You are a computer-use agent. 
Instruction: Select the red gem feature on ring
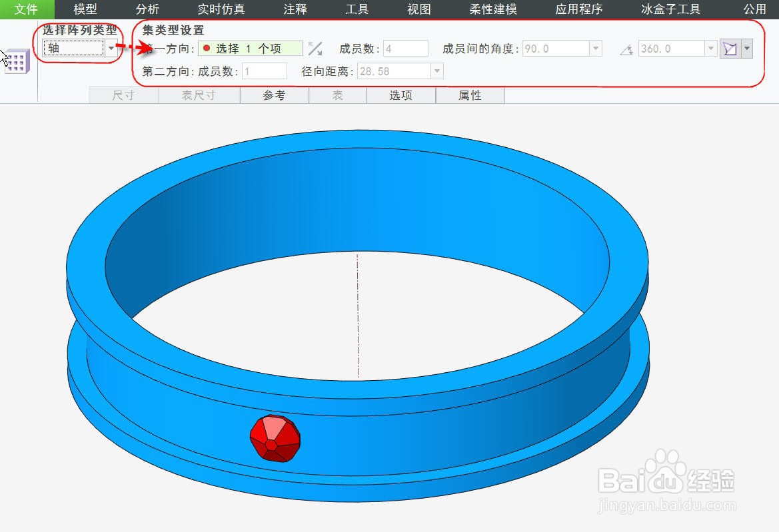click(x=275, y=439)
